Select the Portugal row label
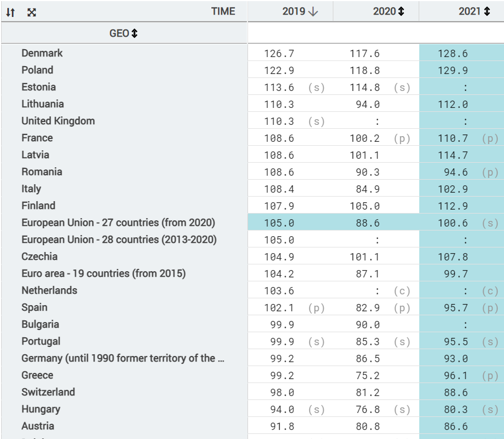The image size is (504, 439). click(x=41, y=341)
